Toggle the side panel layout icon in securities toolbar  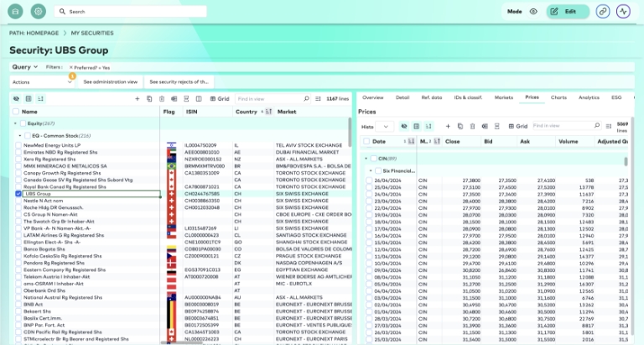click(x=199, y=99)
